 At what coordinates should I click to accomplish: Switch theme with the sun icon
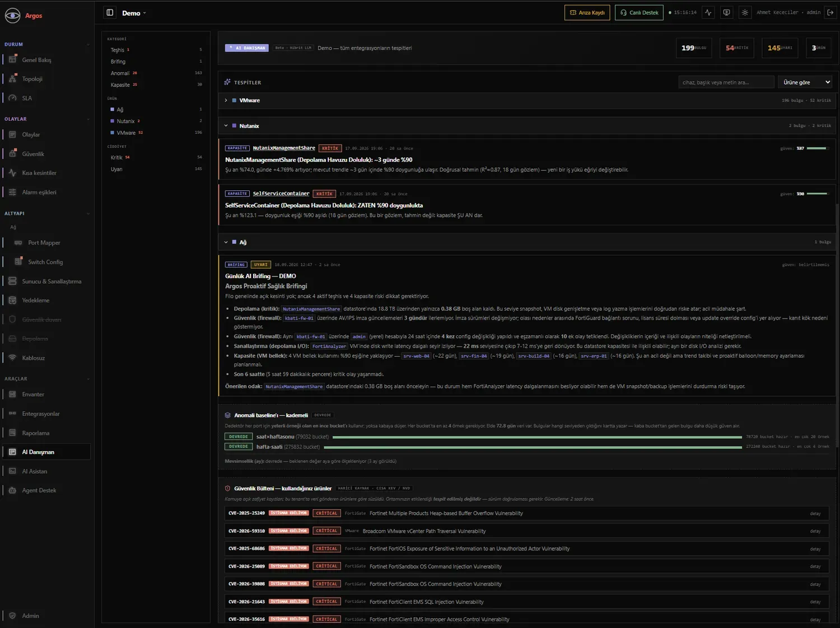click(745, 13)
